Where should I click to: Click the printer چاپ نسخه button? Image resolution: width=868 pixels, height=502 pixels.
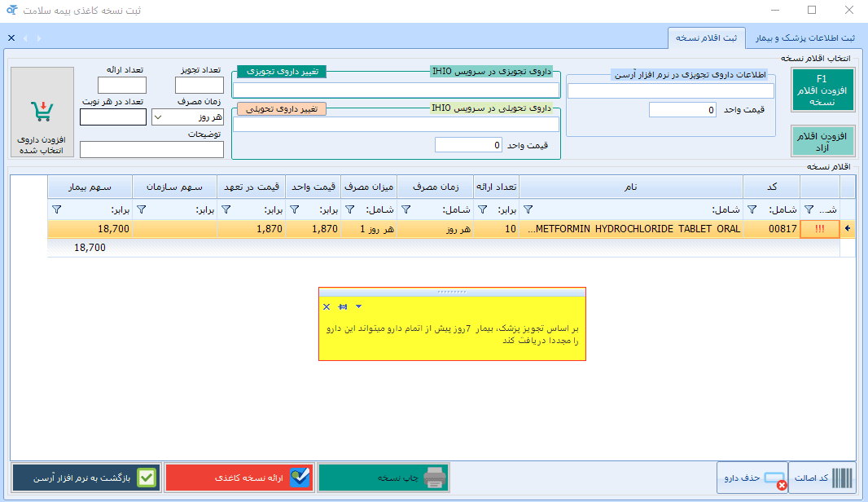[383, 478]
